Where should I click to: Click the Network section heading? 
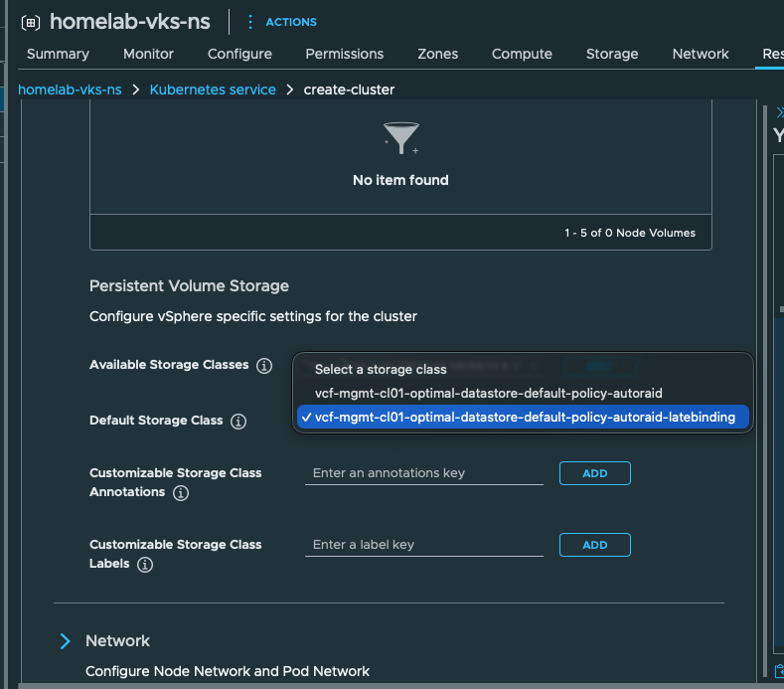[117, 641]
